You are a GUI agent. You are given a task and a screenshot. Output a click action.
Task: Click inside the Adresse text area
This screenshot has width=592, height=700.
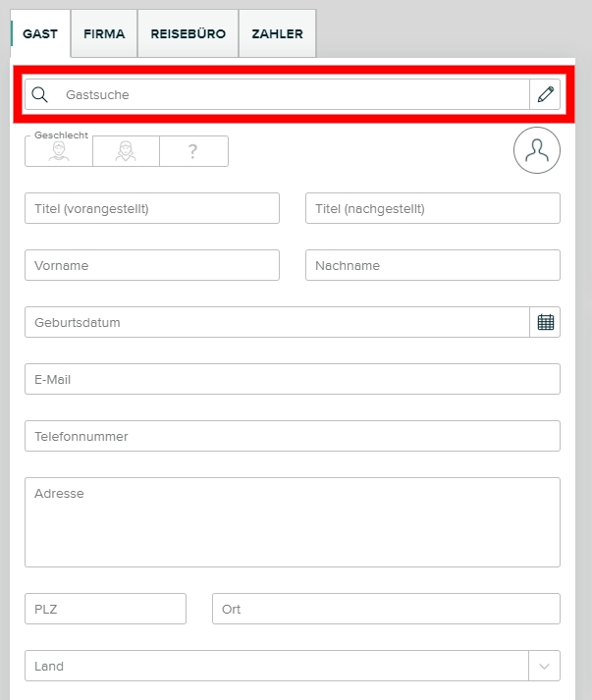(x=293, y=522)
